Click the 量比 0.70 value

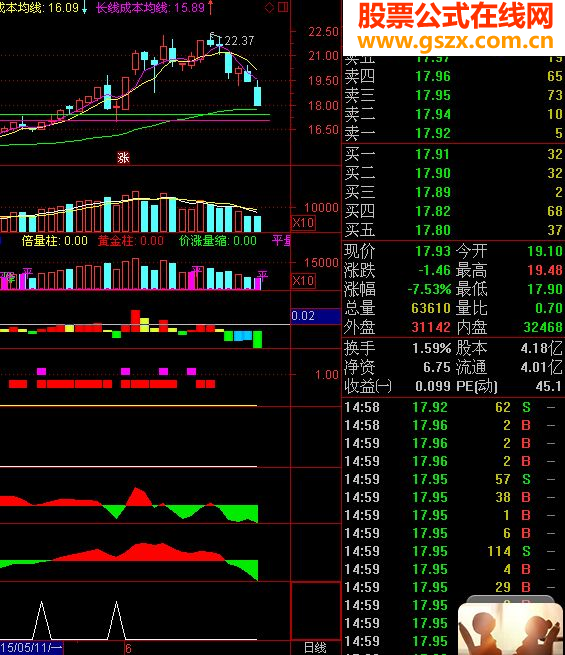coord(549,308)
